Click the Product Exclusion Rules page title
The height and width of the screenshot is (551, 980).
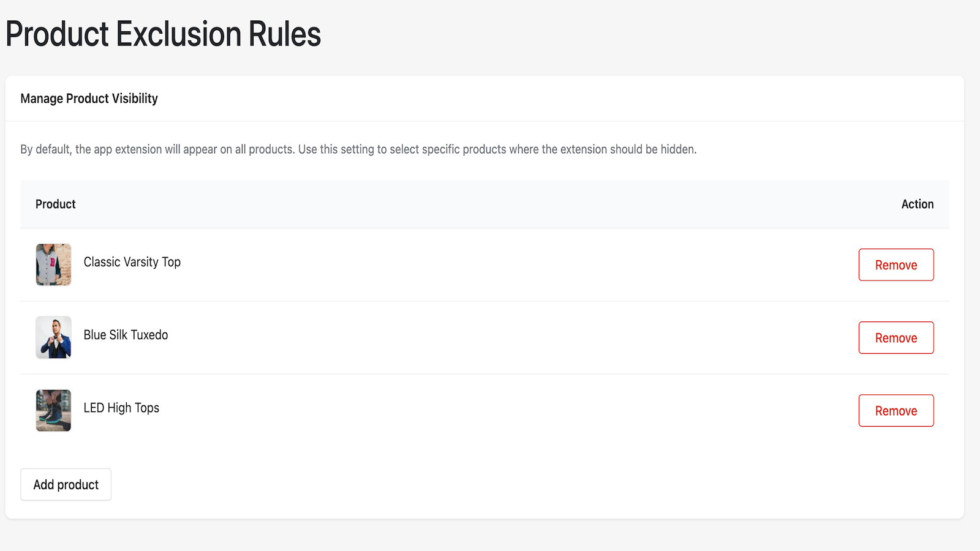(163, 34)
